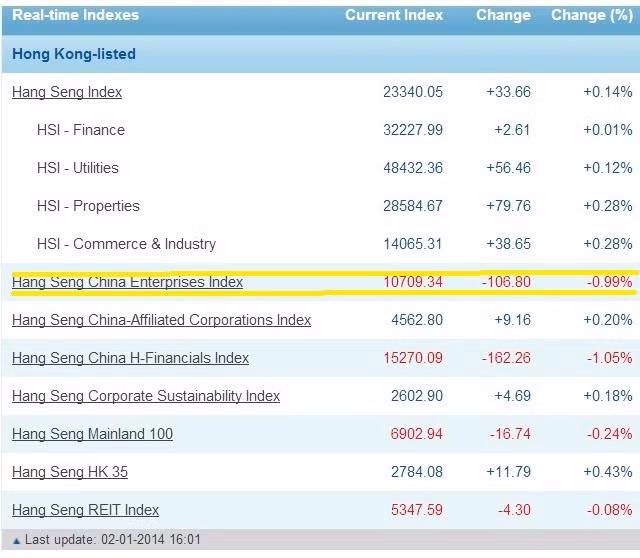The image size is (640, 558).
Task: Click the HSI Utilities value 48432.36
Action: (413, 168)
